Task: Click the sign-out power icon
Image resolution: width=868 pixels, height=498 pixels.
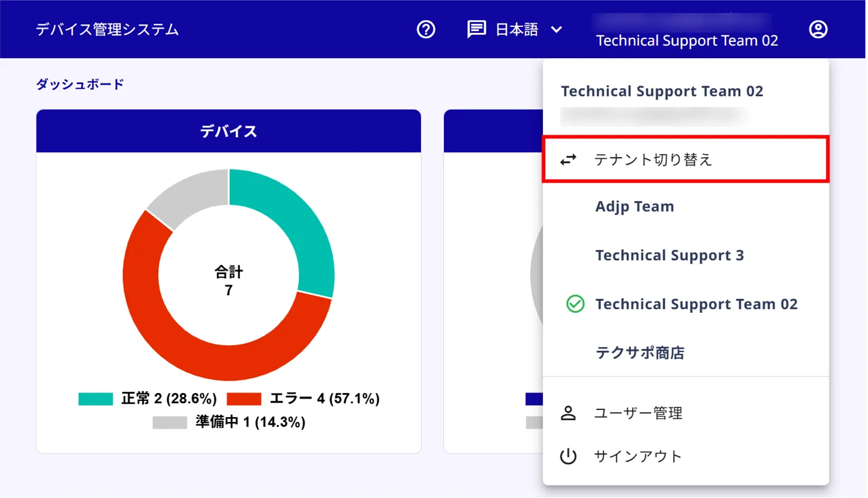Action: click(x=568, y=457)
